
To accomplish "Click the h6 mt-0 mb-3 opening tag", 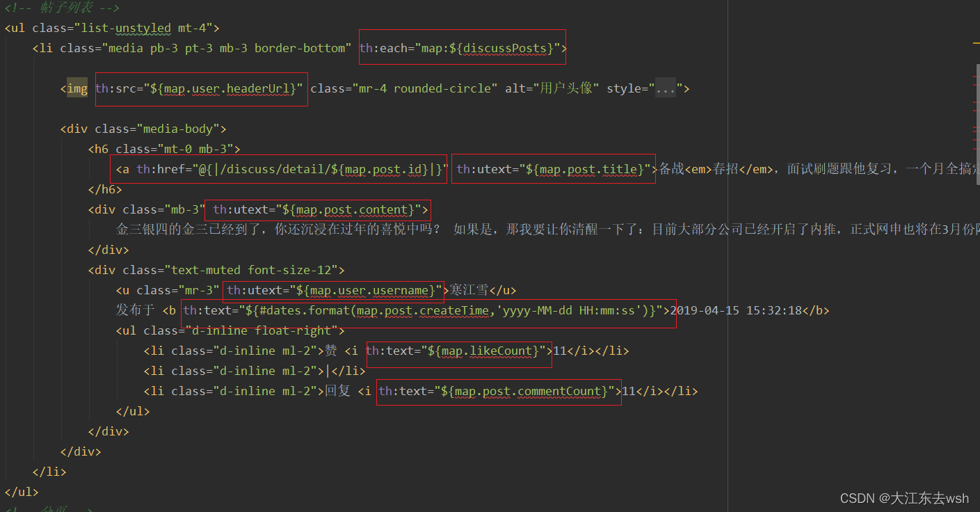I will click(x=164, y=150).
